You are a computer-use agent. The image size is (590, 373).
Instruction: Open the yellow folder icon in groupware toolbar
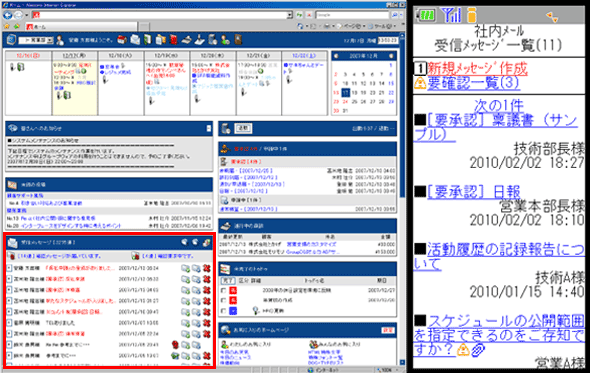click(161, 39)
